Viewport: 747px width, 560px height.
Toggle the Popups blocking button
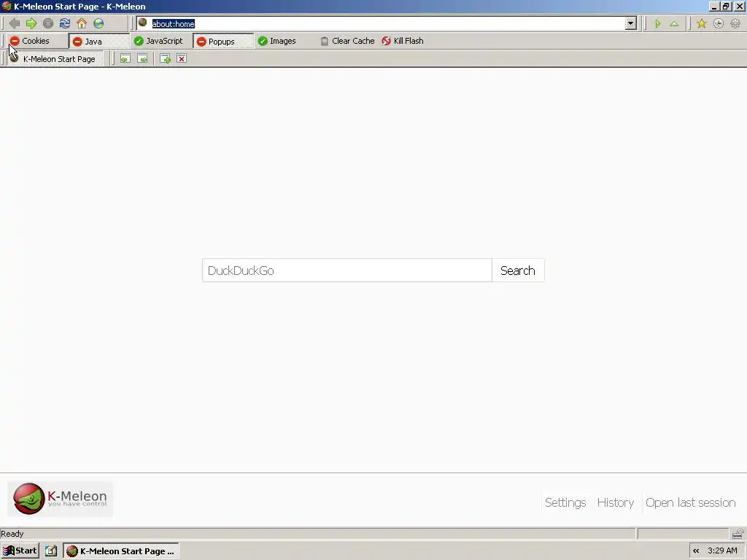[222, 42]
